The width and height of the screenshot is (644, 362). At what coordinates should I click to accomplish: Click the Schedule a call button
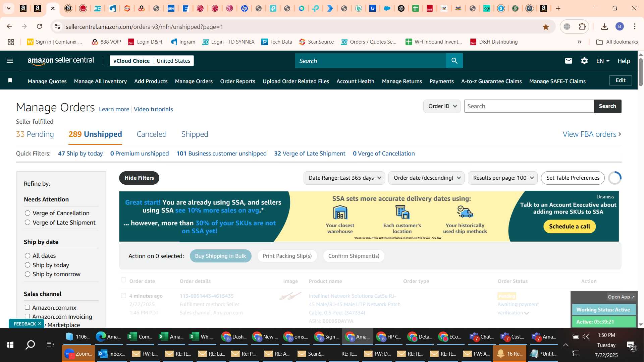[569, 227]
